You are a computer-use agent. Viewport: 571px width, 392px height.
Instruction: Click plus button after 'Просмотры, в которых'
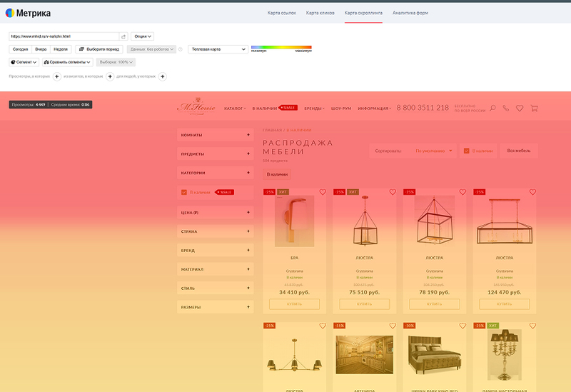[56, 76]
